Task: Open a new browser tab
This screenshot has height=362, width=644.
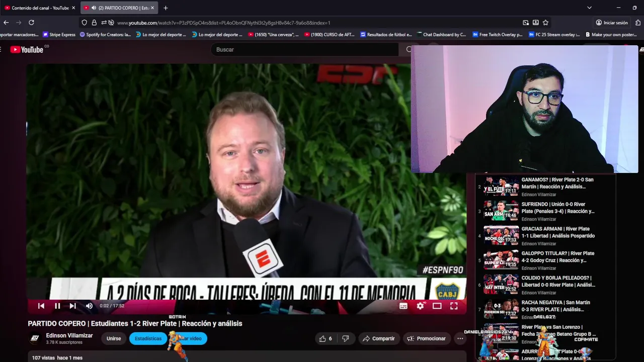Action: pyautogui.click(x=166, y=8)
